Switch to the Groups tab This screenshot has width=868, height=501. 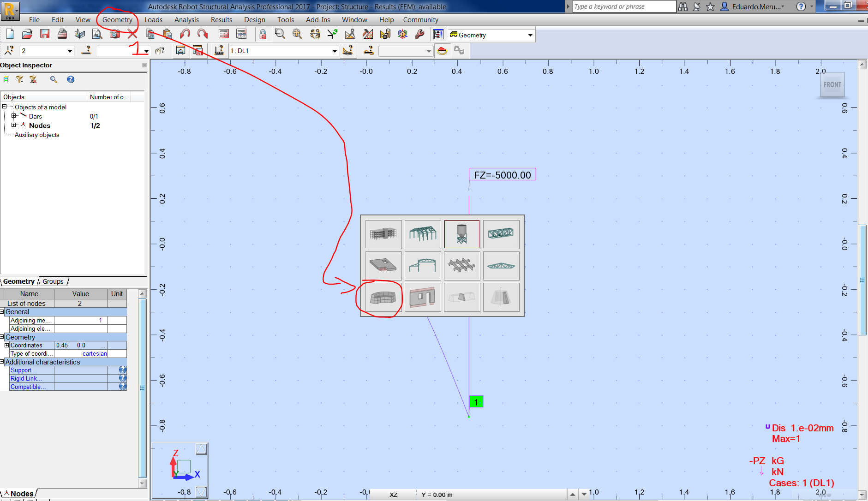[53, 281]
